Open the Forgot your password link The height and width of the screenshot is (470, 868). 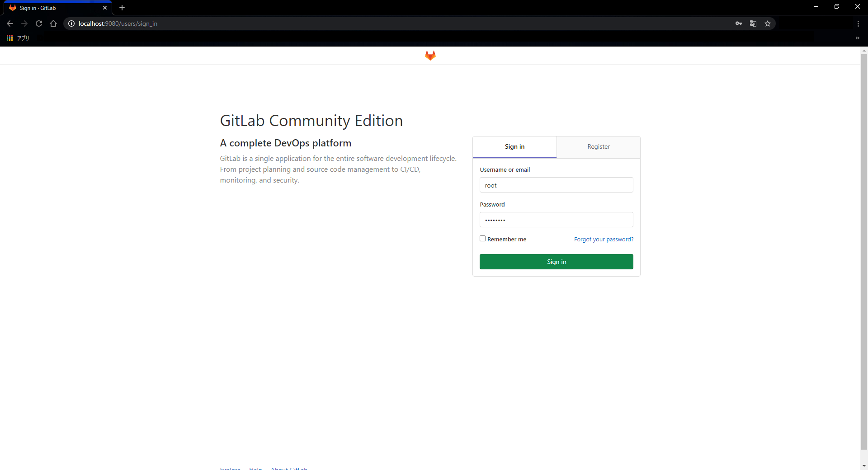tap(604, 239)
